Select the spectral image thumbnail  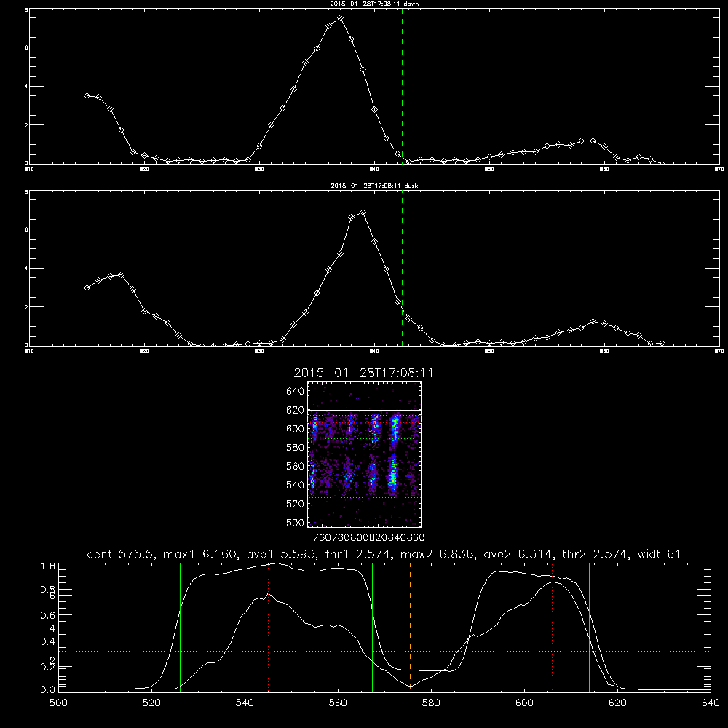(x=365, y=454)
